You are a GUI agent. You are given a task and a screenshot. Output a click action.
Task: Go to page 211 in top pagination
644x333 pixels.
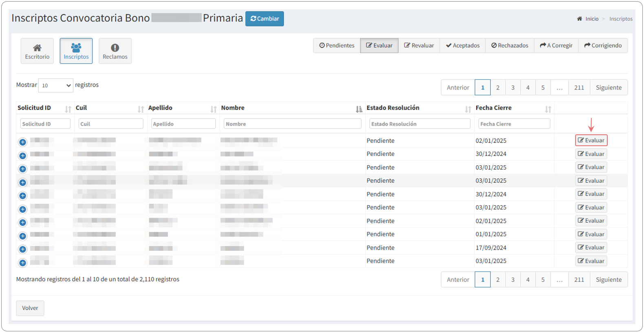pos(579,88)
